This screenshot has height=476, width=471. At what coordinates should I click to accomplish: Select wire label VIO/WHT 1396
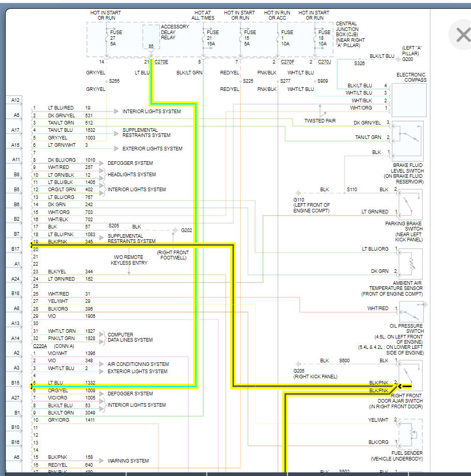pos(71,354)
